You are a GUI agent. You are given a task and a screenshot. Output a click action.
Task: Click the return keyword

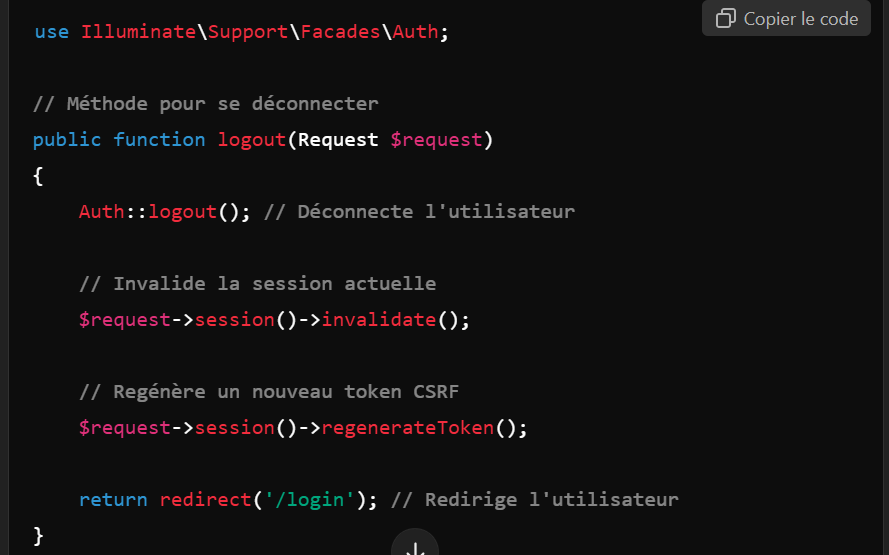pos(113,499)
